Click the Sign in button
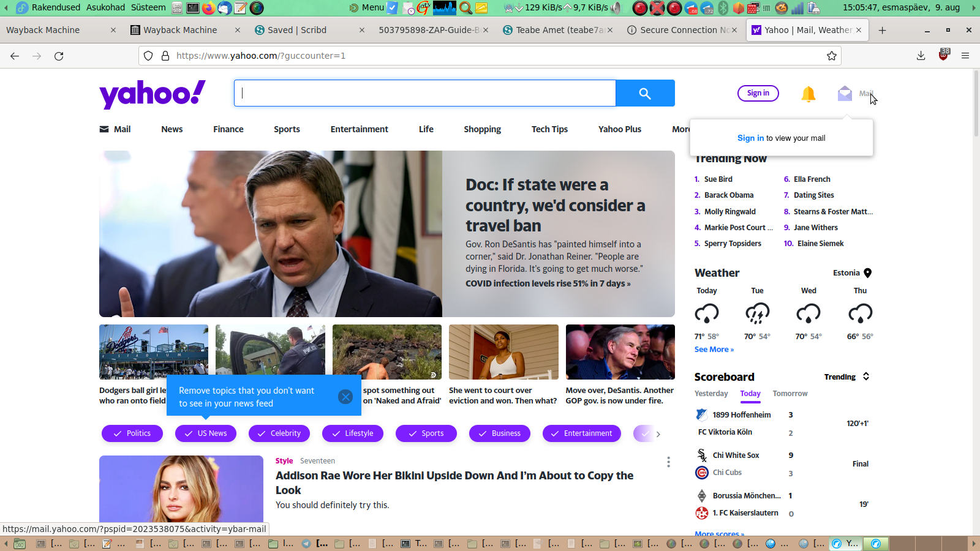 pos(758,93)
